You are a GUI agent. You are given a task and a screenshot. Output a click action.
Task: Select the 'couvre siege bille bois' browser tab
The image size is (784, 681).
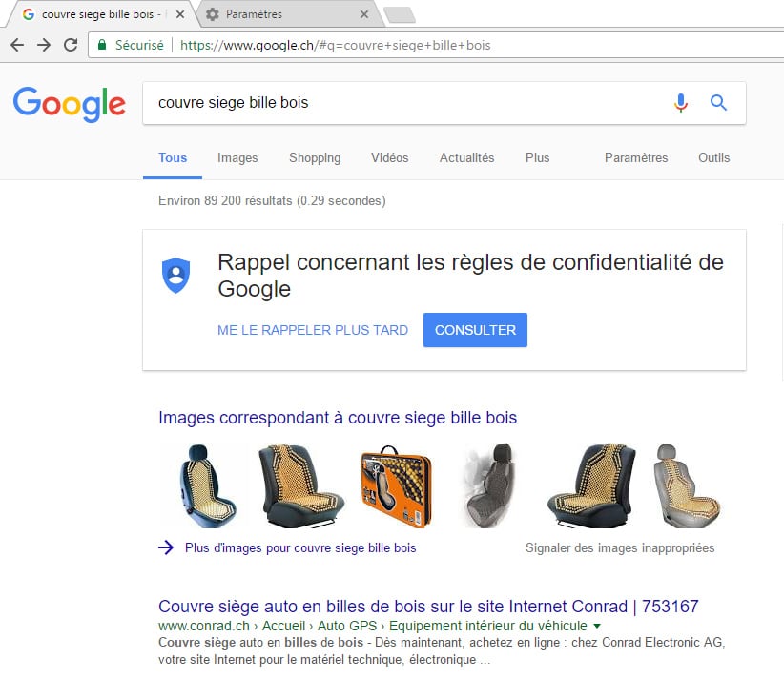pyautogui.click(x=100, y=14)
